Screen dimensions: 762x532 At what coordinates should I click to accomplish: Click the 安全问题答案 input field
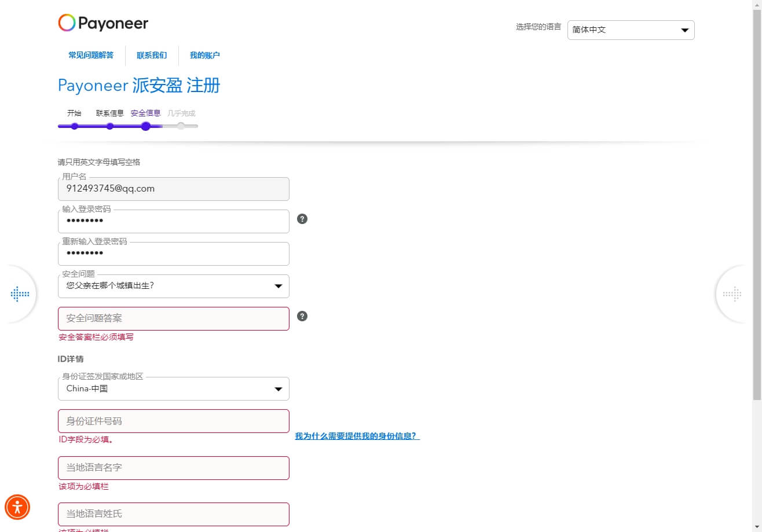(174, 318)
